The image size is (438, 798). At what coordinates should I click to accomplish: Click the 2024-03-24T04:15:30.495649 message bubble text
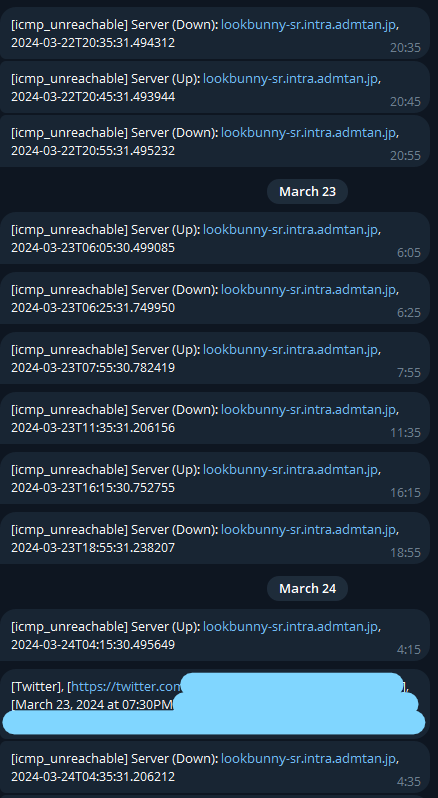pyautogui.click(x=93, y=644)
